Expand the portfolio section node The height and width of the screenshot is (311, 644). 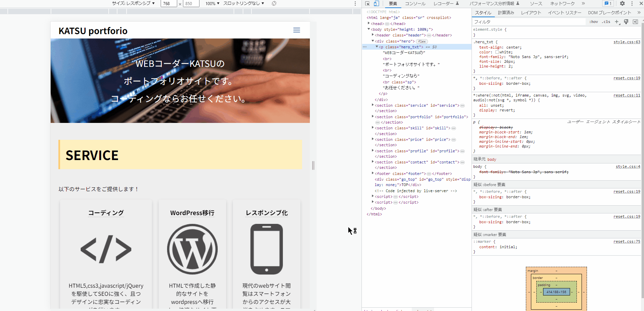(373, 116)
